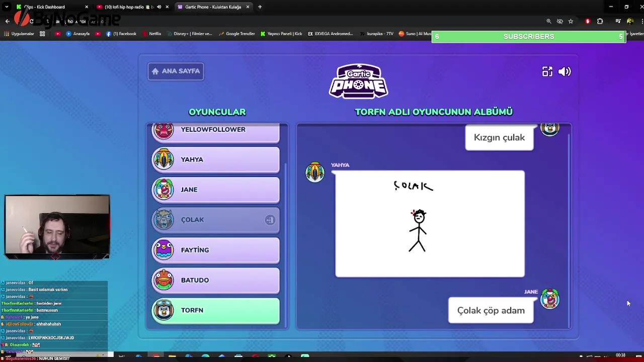Go to ANA SAYFA home button

pos(176,71)
